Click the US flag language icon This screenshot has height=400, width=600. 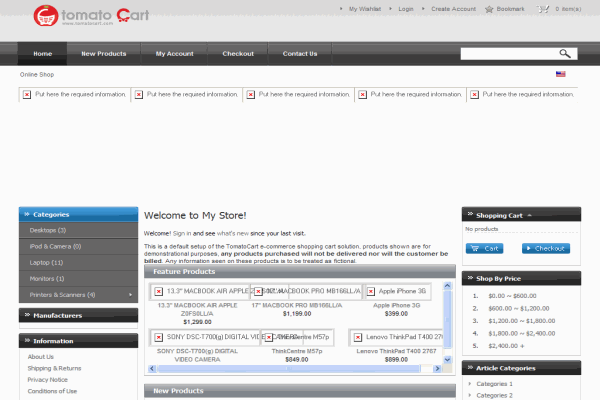[561, 74]
